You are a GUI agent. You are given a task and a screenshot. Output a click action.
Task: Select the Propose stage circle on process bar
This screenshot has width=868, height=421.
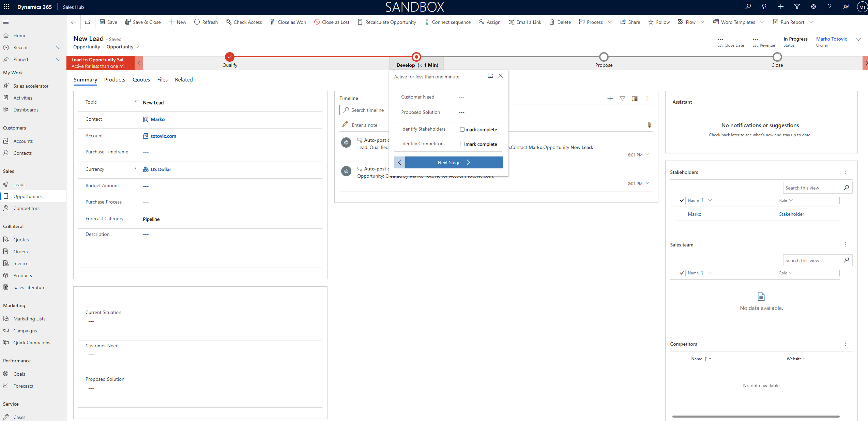pos(604,57)
